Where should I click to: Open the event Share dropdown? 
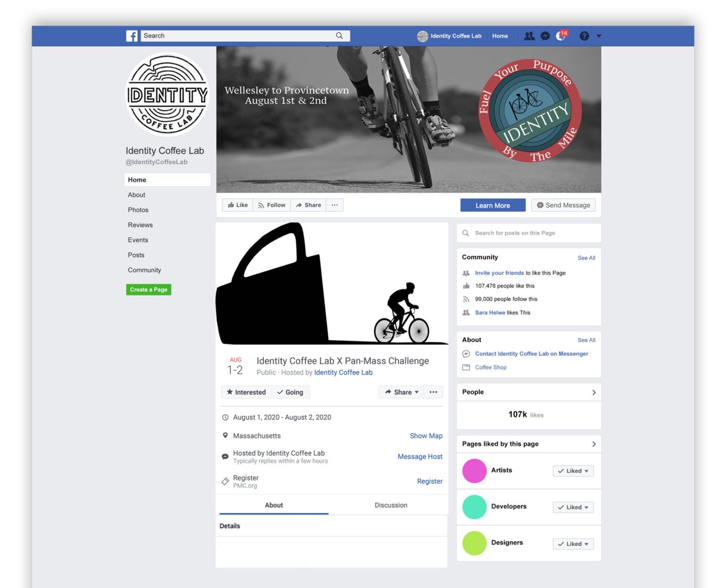[402, 392]
